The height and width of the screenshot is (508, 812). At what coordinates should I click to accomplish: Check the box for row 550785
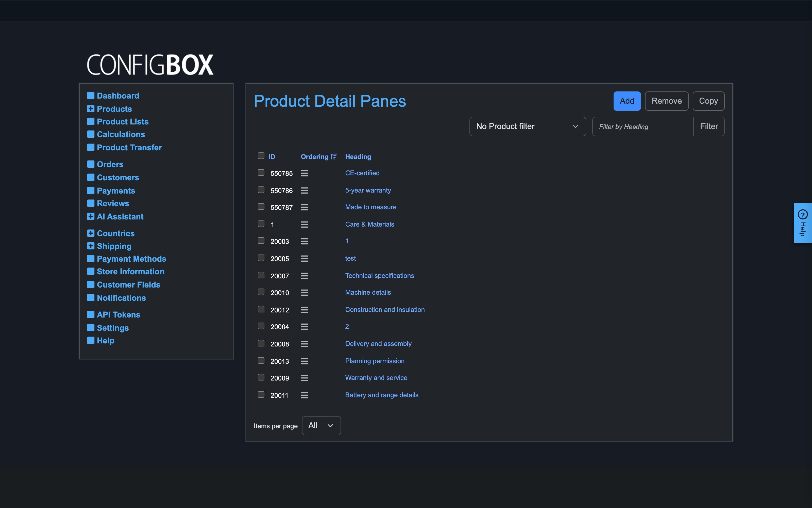[x=261, y=172]
